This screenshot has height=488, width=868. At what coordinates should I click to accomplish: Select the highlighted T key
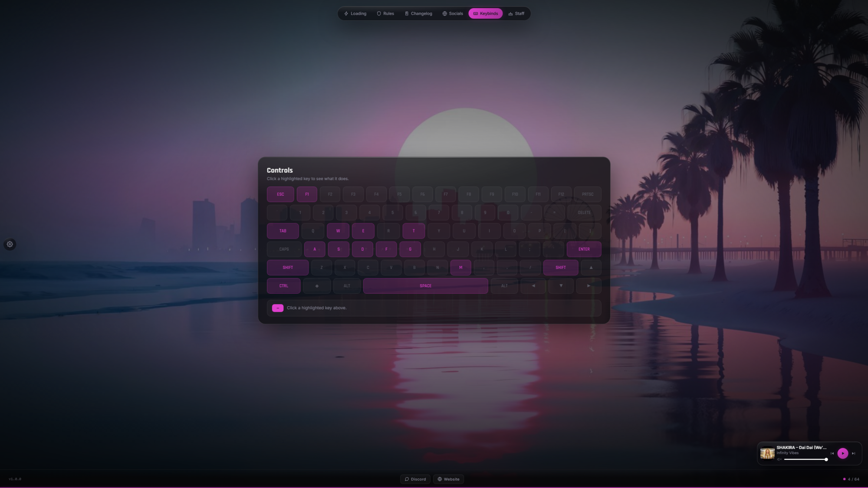pos(414,231)
